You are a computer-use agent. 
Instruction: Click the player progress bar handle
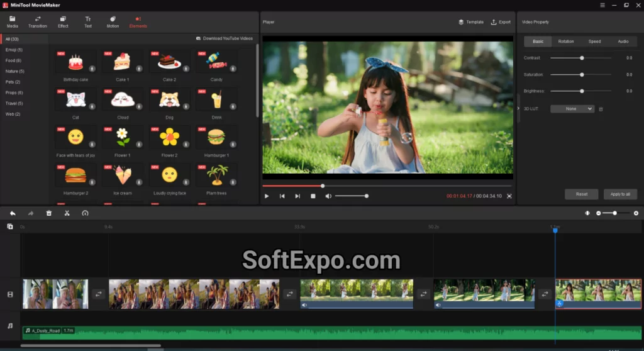point(323,186)
